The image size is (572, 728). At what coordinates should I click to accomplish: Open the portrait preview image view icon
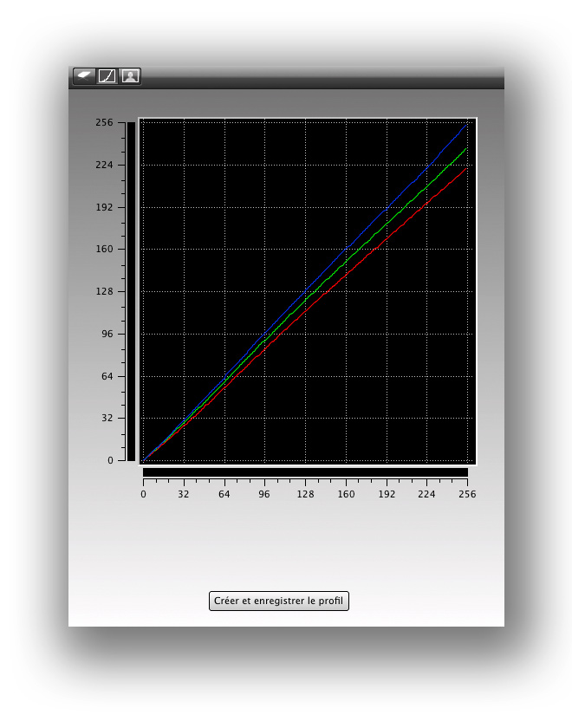[x=130, y=75]
